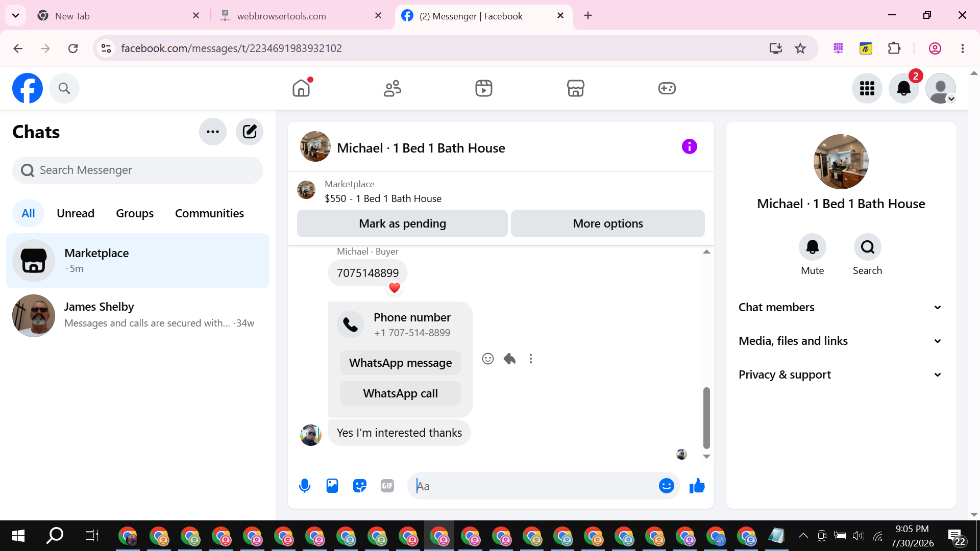
Task: Expand Media, files and links section
Action: [x=840, y=341]
